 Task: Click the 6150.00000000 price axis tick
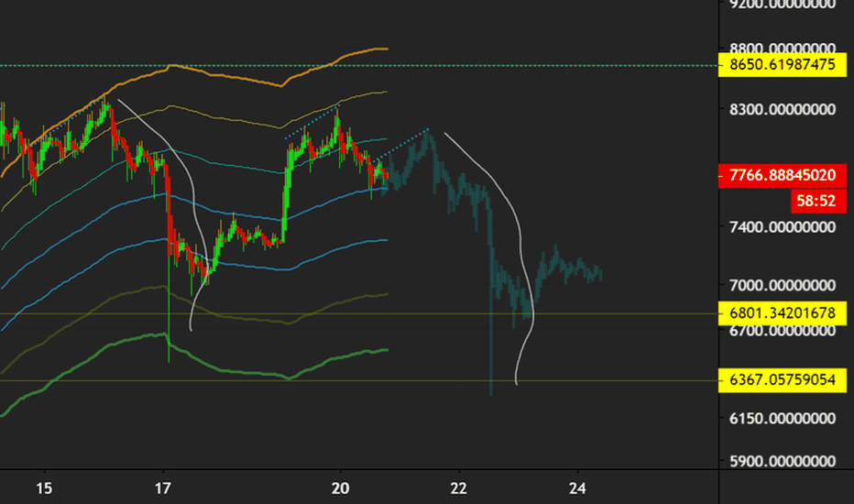point(783,419)
